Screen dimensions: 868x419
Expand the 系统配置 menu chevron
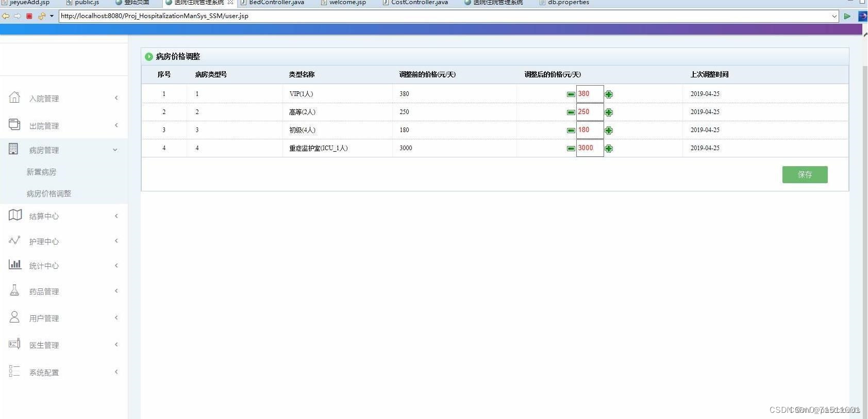116,372
